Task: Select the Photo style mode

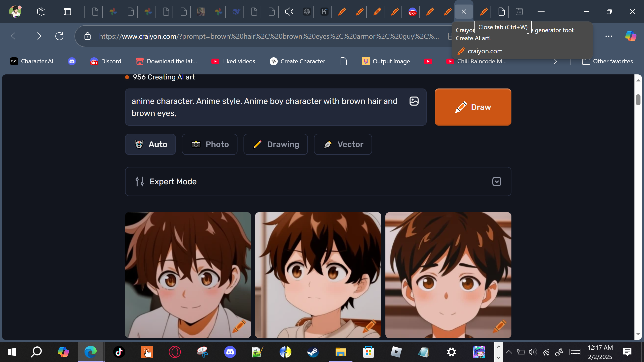Action: click(210, 144)
